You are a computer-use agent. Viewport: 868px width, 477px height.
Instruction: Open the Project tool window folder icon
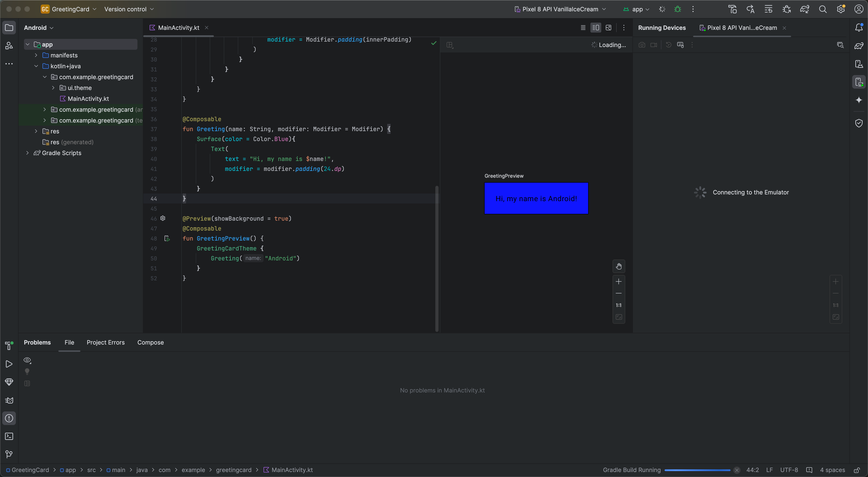(x=9, y=28)
